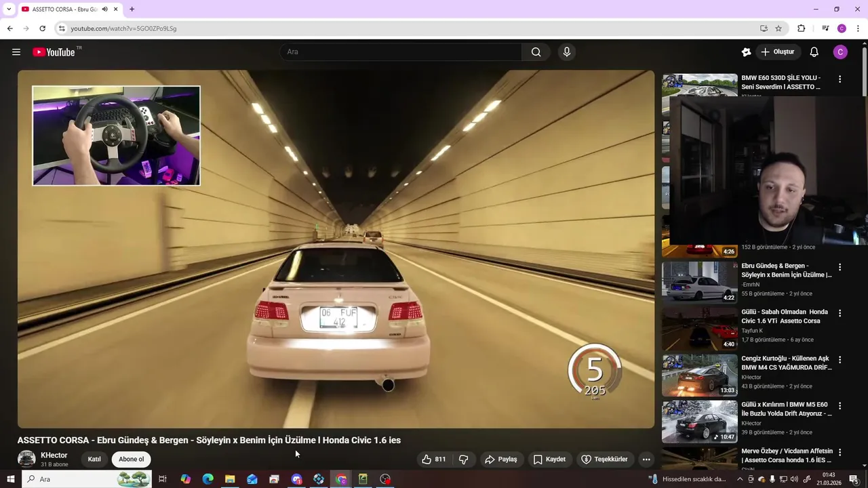Open Güllü x Kırılırım BMW M5 title
Viewport: 868px width, 488px height.
tap(786, 409)
